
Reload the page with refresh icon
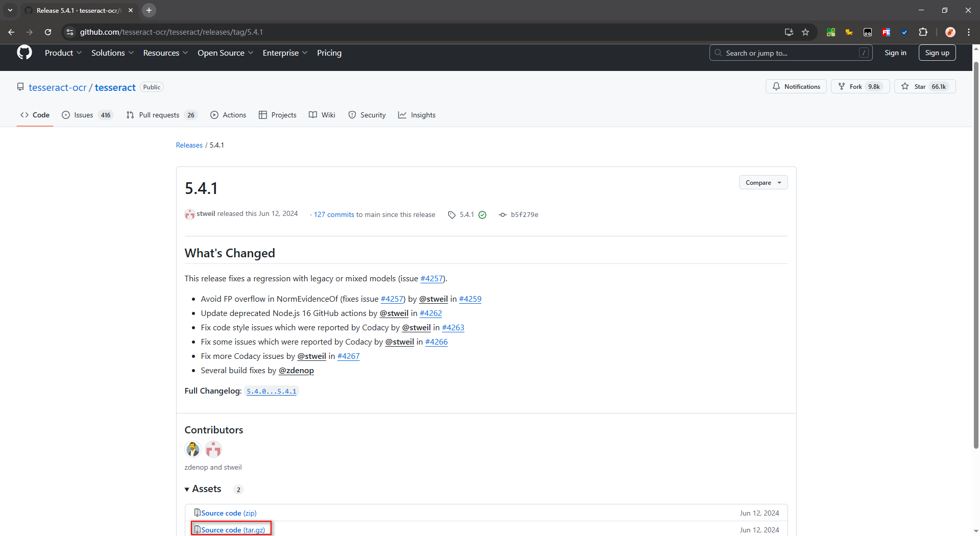click(x=48, y=32)
